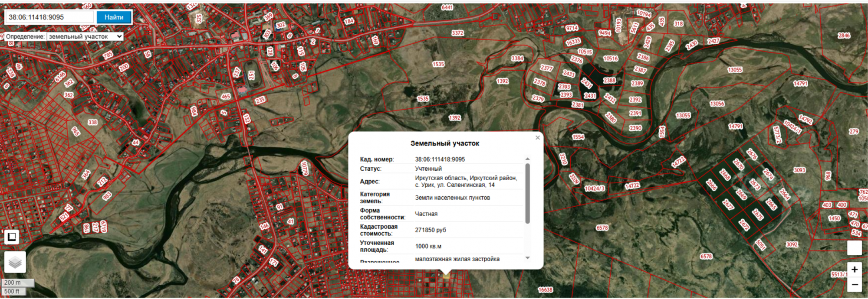Select parcel labeled 2846
This screenshot has height=299, width=868.
point(844,36)
